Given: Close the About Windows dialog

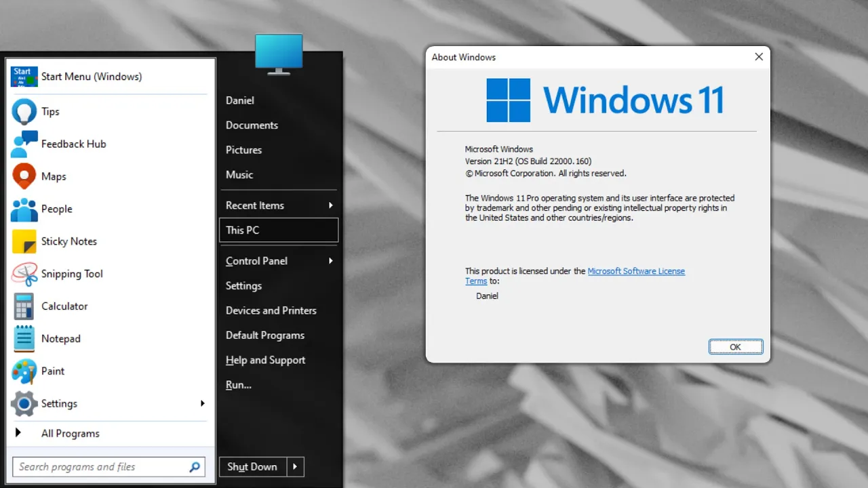Looking at the screenshot, I should pos(759,57).
